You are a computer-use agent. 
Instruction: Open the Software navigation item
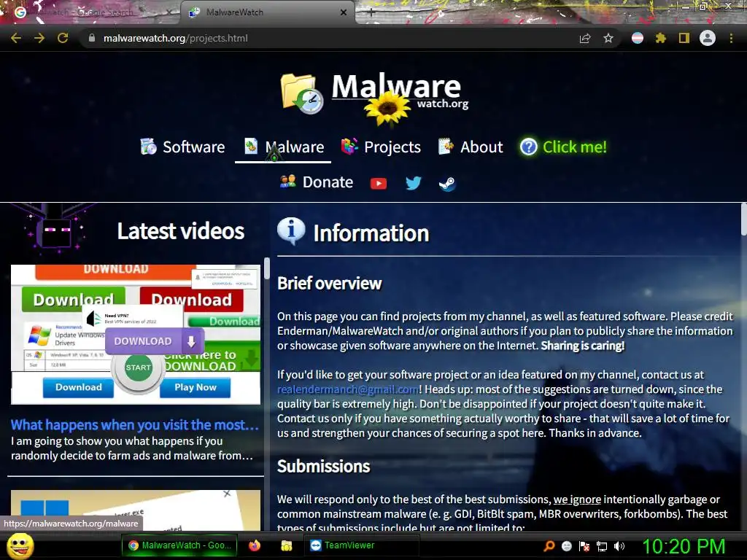(183, 147)
